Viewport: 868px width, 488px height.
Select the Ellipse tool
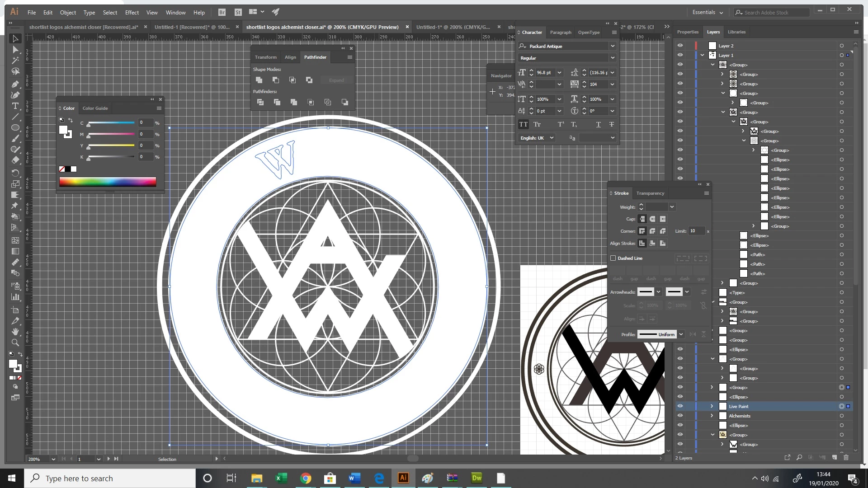tap(15, 128)
